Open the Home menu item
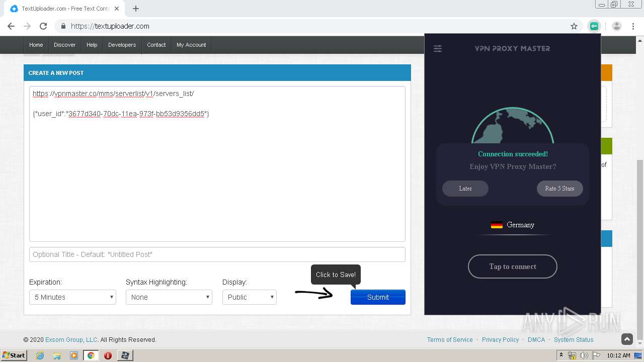 click(36, 45)
